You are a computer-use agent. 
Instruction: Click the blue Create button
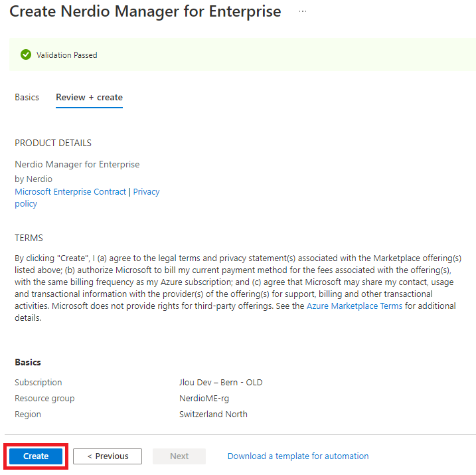pyautogui.click(x=36, y=456)
